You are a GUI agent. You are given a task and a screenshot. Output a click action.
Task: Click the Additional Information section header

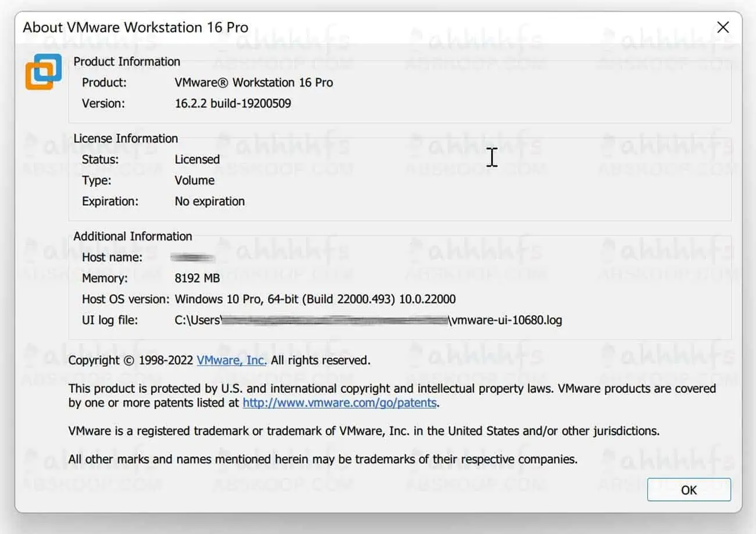[x=133, y=236]
